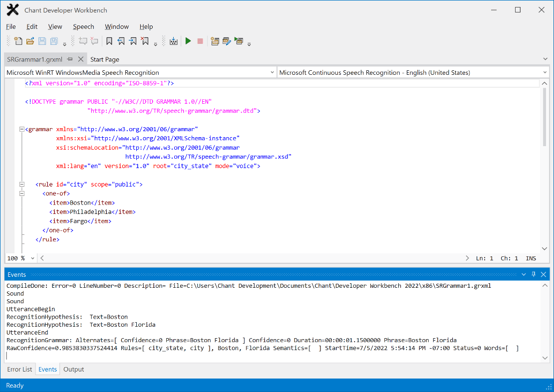Close the SRGrammar1.grxml tab

[x=80, y=59]
